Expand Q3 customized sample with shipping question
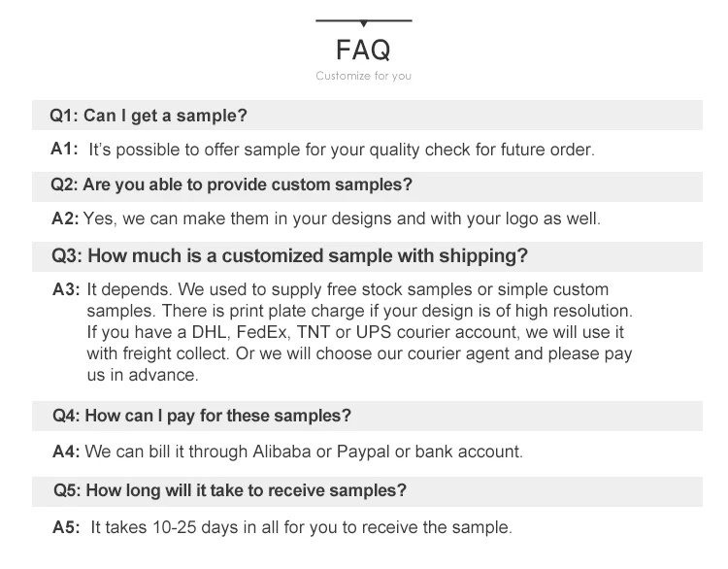The height and width of the screenshot is (569, 728). point(289,256)
